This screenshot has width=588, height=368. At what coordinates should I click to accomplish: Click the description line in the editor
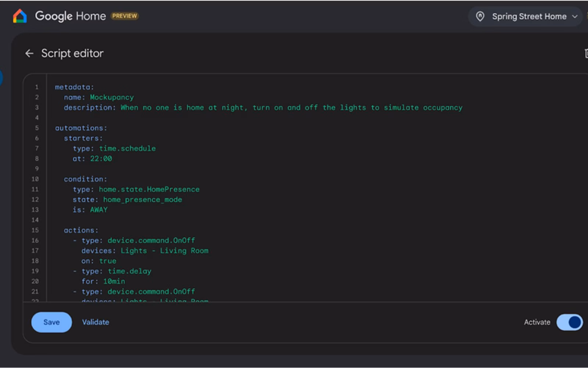[263, 108]
